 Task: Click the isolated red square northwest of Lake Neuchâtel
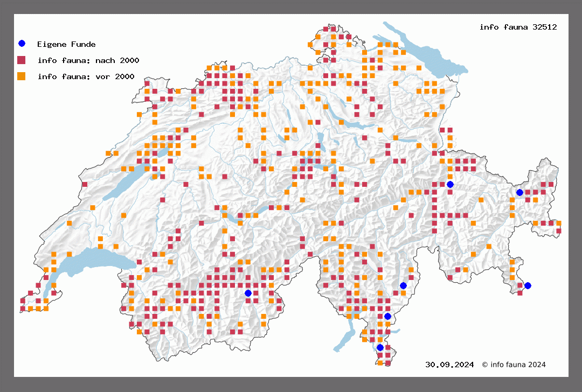(x=85, y=184)
